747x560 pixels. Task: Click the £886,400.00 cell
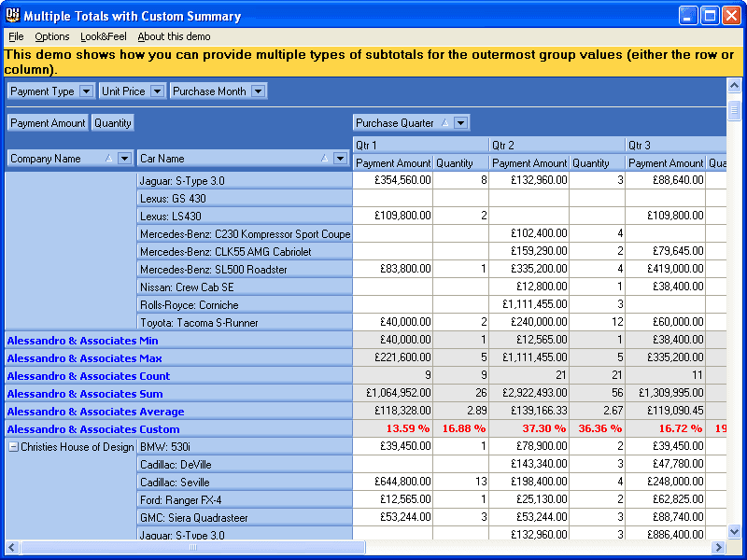(x=666, y=534)
